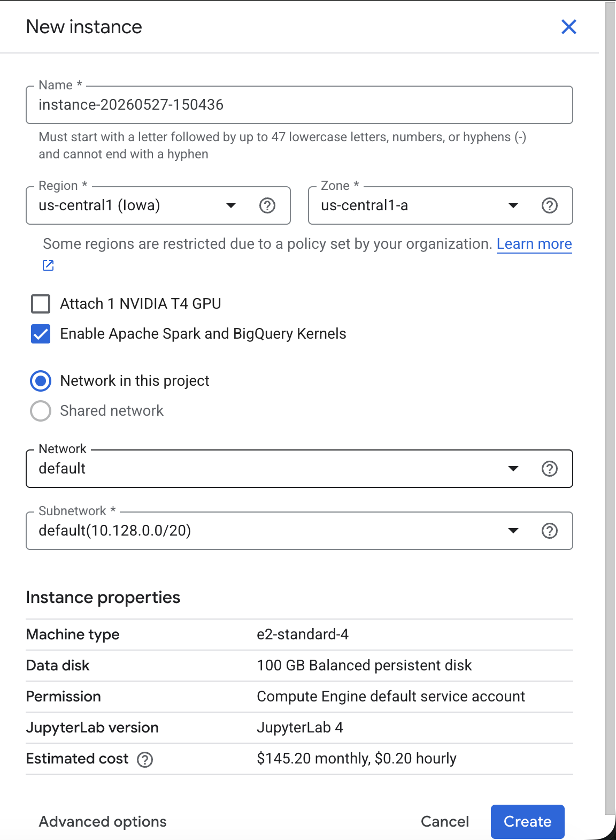Click the Permission row label
Viewport: 616px width, 840px height.
[64, 697]
